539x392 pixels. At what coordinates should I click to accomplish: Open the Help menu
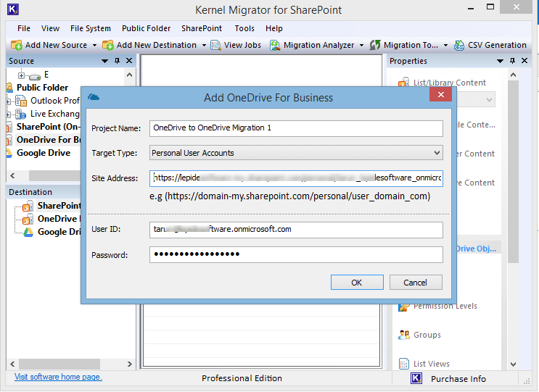[x=274, y=28]
